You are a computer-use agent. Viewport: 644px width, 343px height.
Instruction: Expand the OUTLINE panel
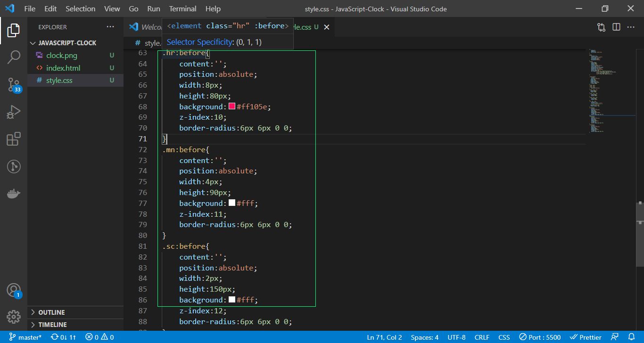(75, 312)
